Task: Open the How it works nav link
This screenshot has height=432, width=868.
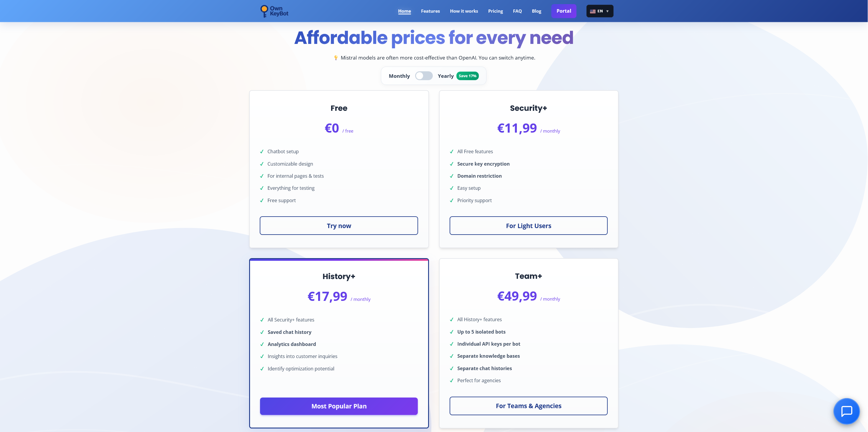Action: tap(464, 11)
